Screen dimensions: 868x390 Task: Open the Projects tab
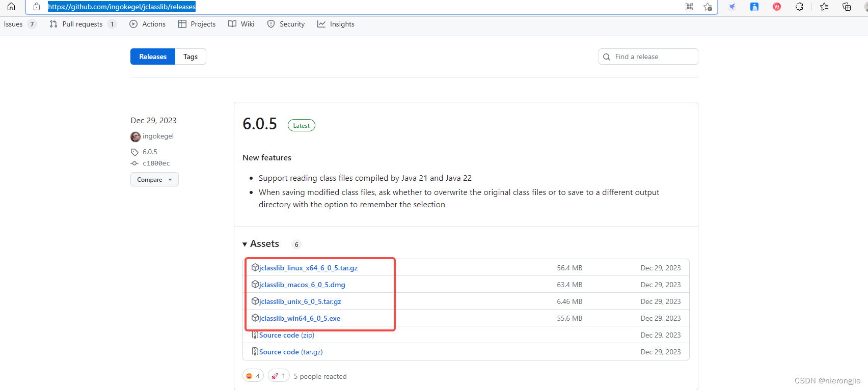[x=197, y=24]
